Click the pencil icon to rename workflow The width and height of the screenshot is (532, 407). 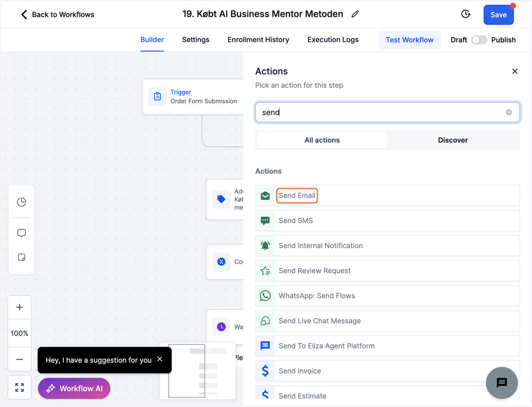point(355,14)
